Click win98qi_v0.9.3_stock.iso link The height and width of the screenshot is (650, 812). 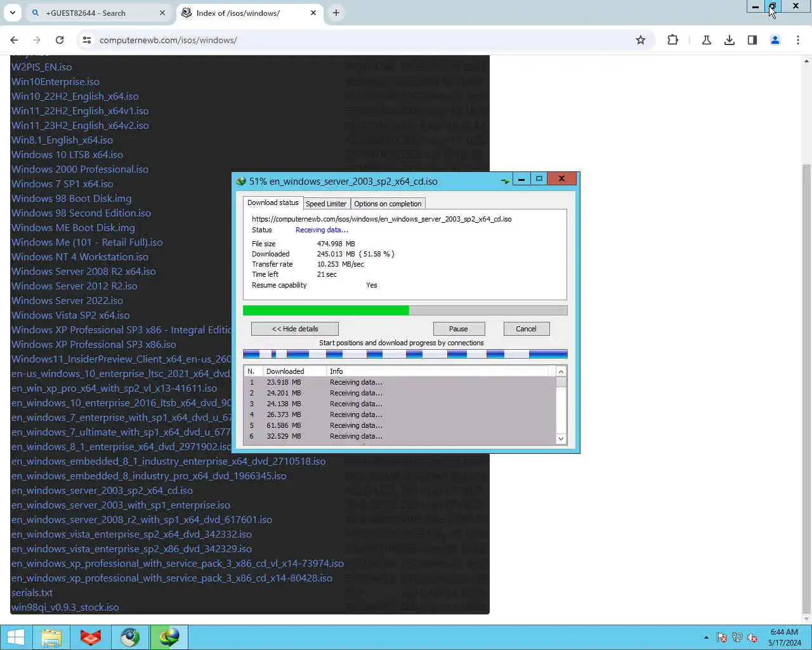coord(65,607)
